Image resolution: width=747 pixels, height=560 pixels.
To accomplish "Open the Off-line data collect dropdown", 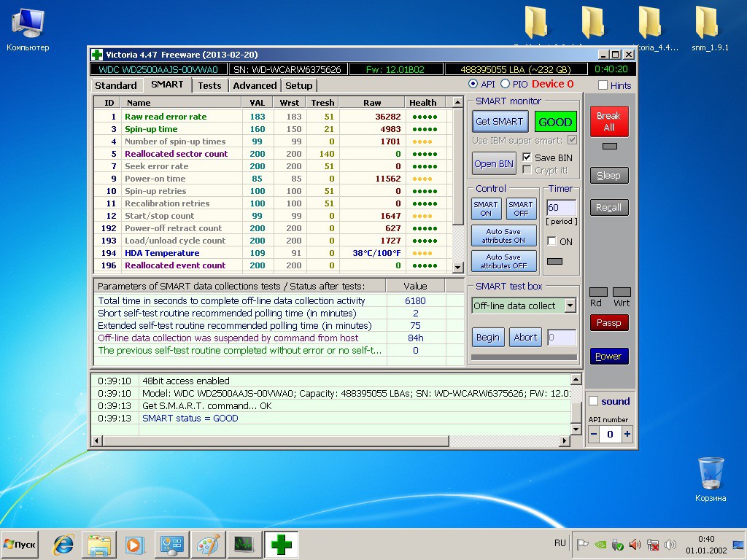I will click(570, 306).
